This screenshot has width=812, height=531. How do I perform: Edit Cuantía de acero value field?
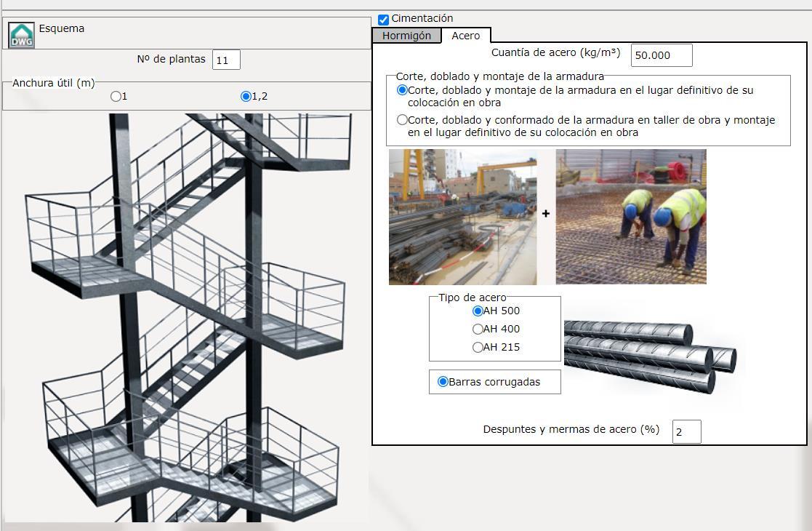point(662,55)
